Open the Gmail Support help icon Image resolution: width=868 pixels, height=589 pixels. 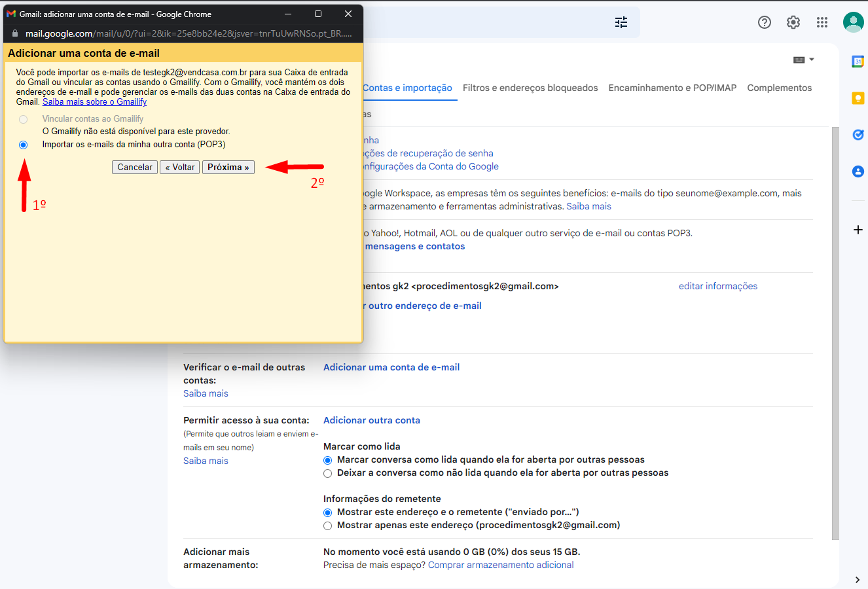click(765, 22)
